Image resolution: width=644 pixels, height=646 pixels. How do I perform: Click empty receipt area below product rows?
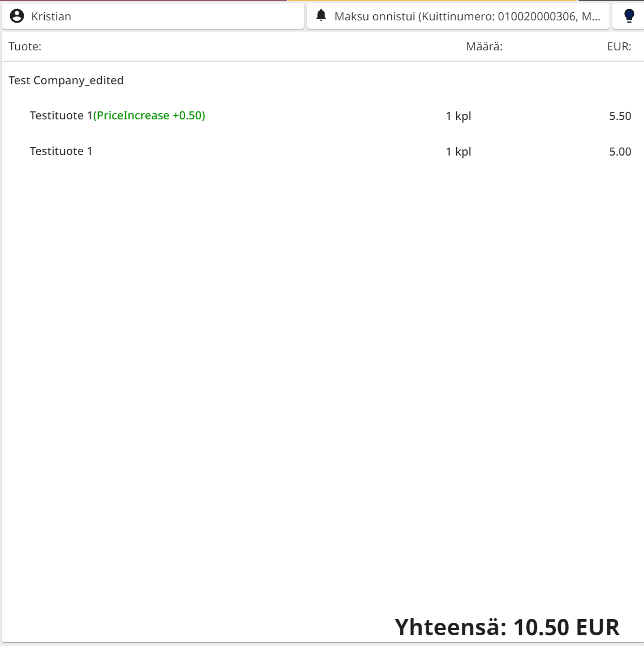tap(322, 368)
